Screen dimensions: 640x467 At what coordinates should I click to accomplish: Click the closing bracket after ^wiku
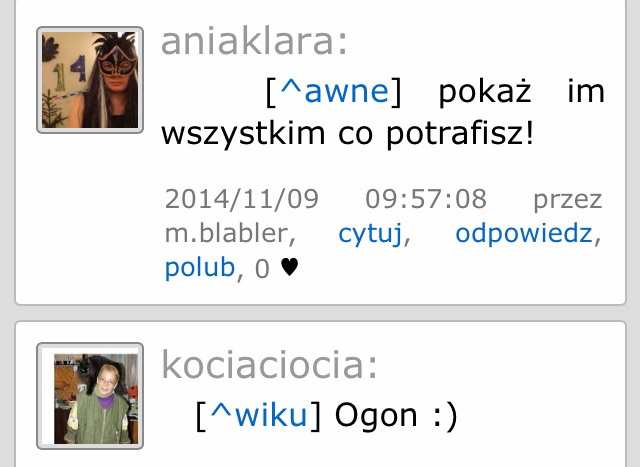(x=315, y=416)
